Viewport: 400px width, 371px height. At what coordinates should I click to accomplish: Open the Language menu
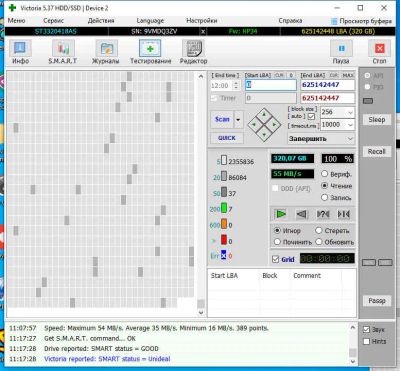pos(150,21)
